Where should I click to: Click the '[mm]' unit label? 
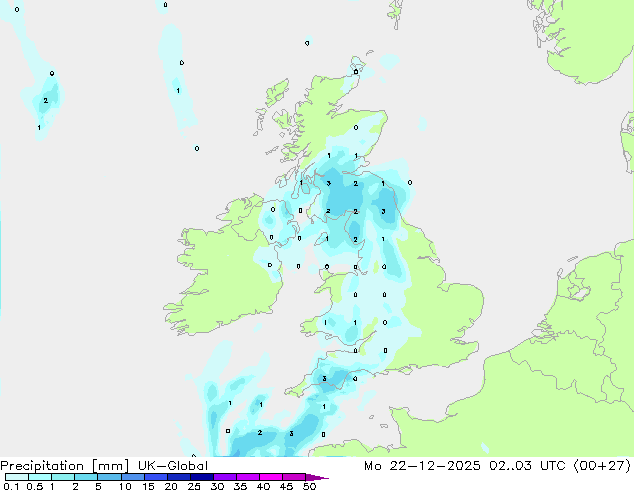pos(110,466)
